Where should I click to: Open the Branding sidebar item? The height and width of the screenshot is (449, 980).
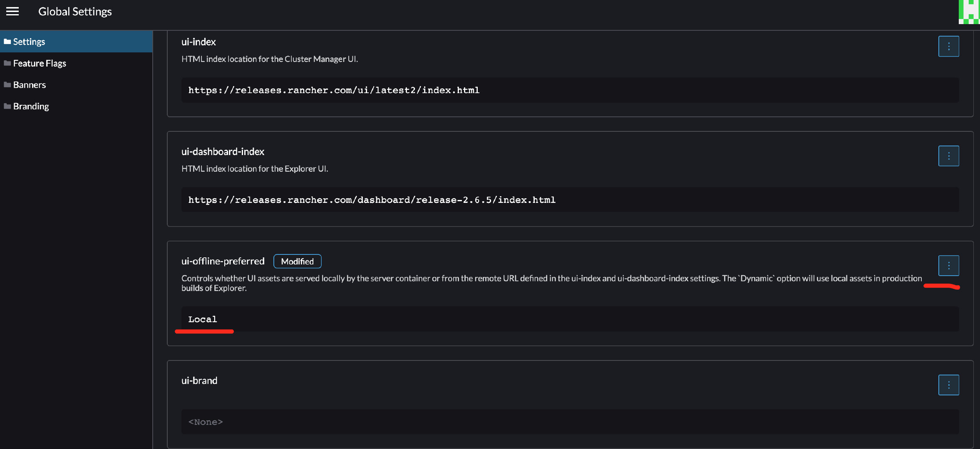[x=31, y=106]
